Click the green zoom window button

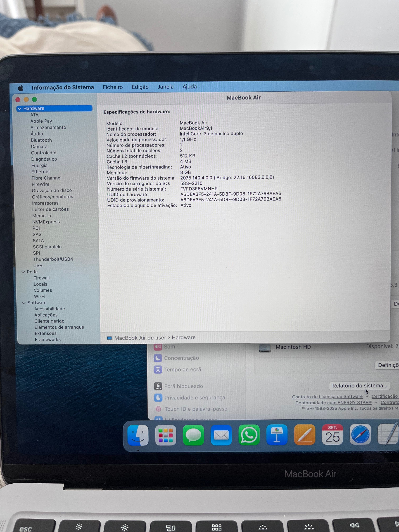point(34,99)
